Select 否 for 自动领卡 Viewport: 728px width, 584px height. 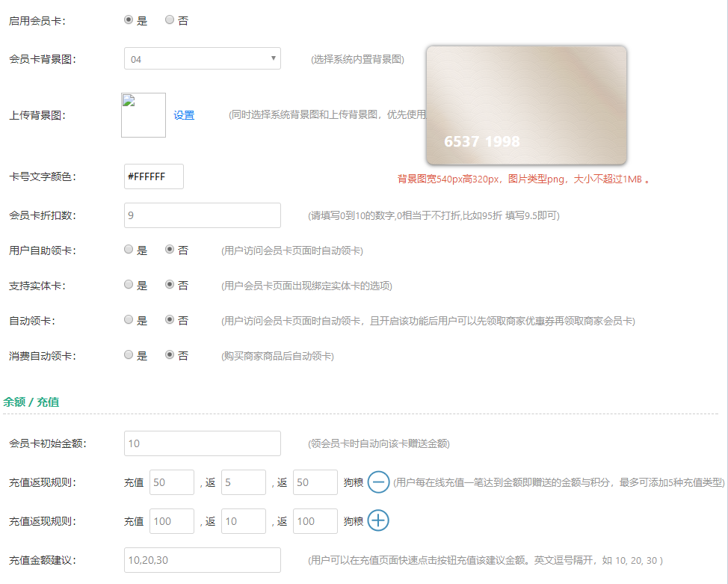tap(170, 319)
